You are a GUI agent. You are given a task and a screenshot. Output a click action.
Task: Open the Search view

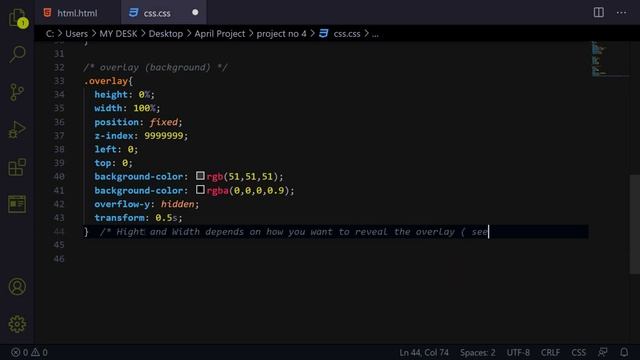pyautogui.click(x=17, y=54)
